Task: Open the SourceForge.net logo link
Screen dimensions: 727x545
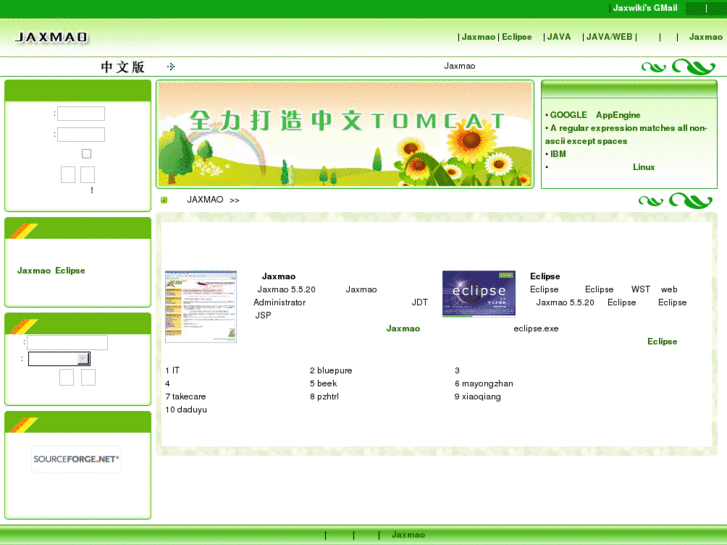Action: (76, 459)
